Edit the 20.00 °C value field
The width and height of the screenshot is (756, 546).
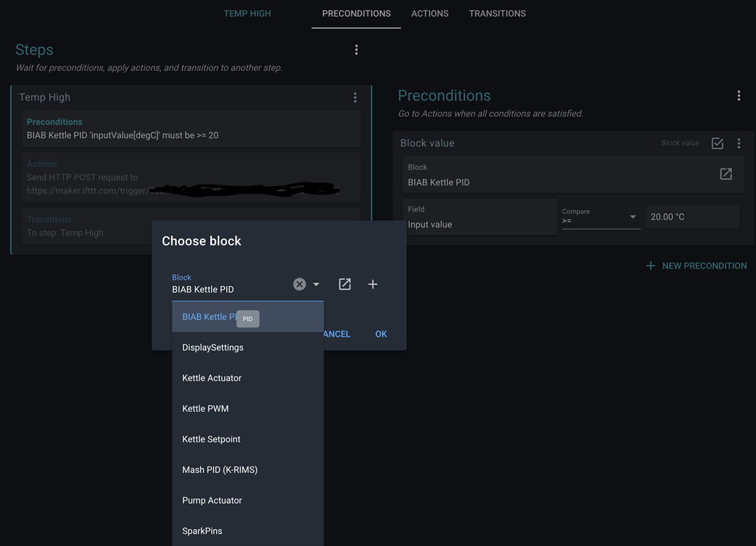[x=691, y=217]
